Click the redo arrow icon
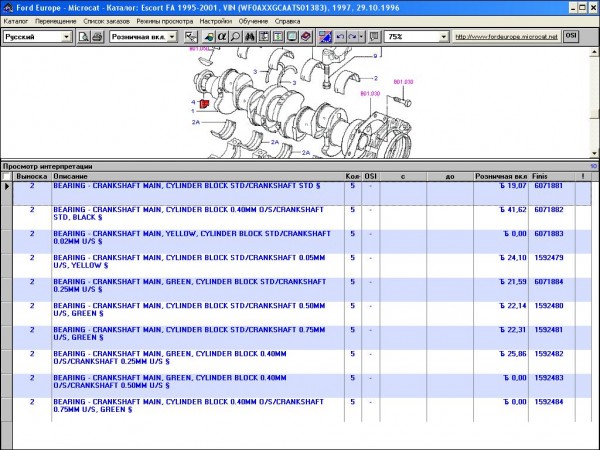Viewport: 600px width, 450px height. click(x=352, y=37)
